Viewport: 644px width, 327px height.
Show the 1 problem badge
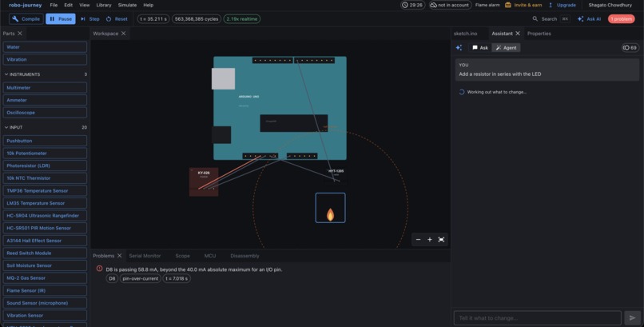[621, 19]
